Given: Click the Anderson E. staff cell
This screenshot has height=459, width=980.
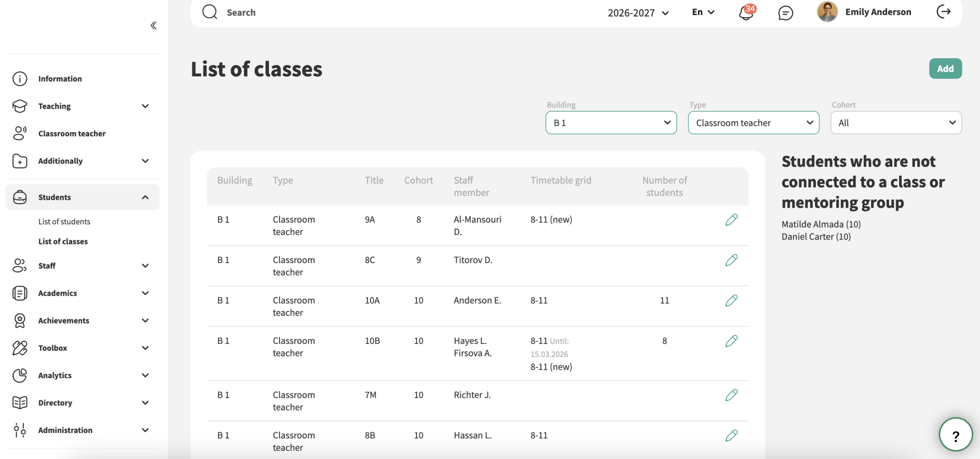Looking at the screenshot, I should point(477,301).
